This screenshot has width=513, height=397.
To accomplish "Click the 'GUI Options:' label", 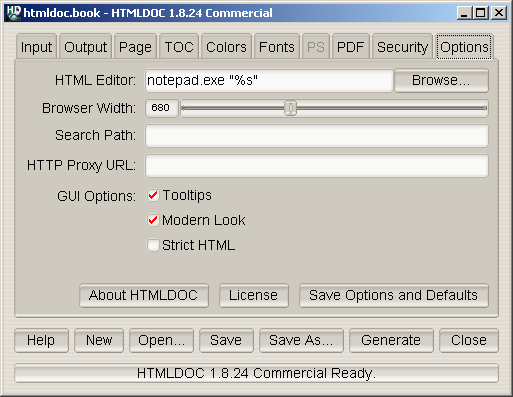I will 97,196.
